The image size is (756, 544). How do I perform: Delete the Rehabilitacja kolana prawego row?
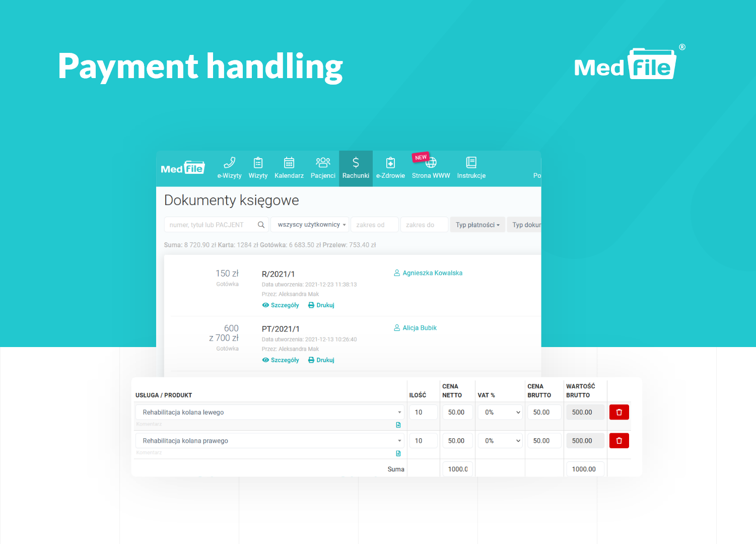[x=618, y=440]
